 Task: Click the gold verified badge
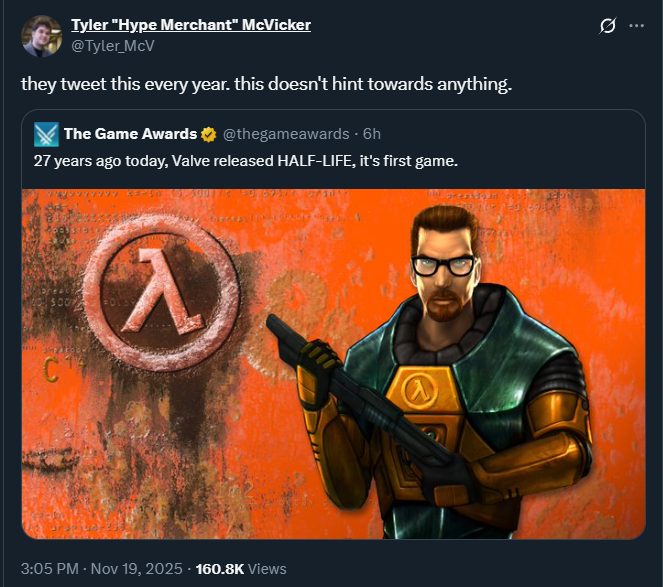point(208,134)
